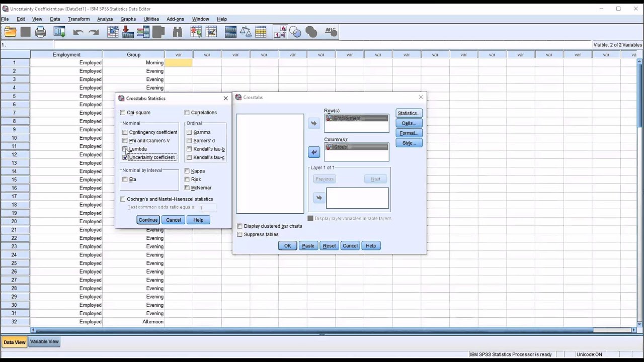Select cases toolbar icon

click(261, 32)
